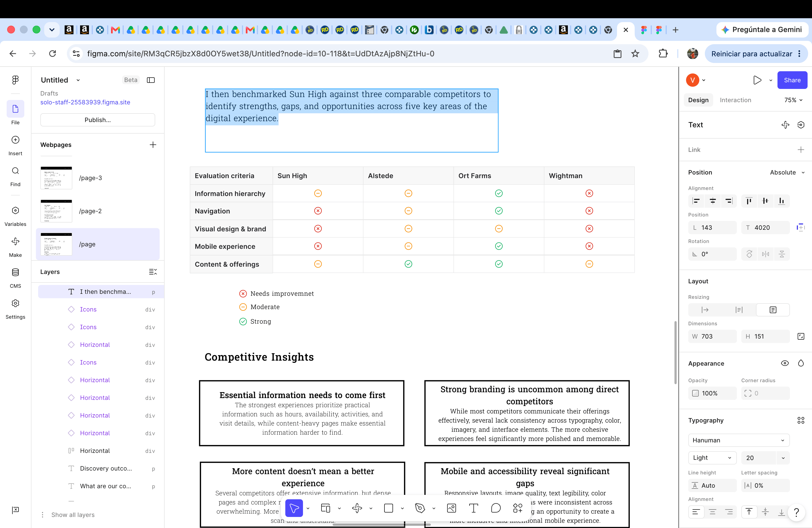812x528 pixels.
Task: Select the Move tool in bottom toolbar
Action: coord(294,508)
